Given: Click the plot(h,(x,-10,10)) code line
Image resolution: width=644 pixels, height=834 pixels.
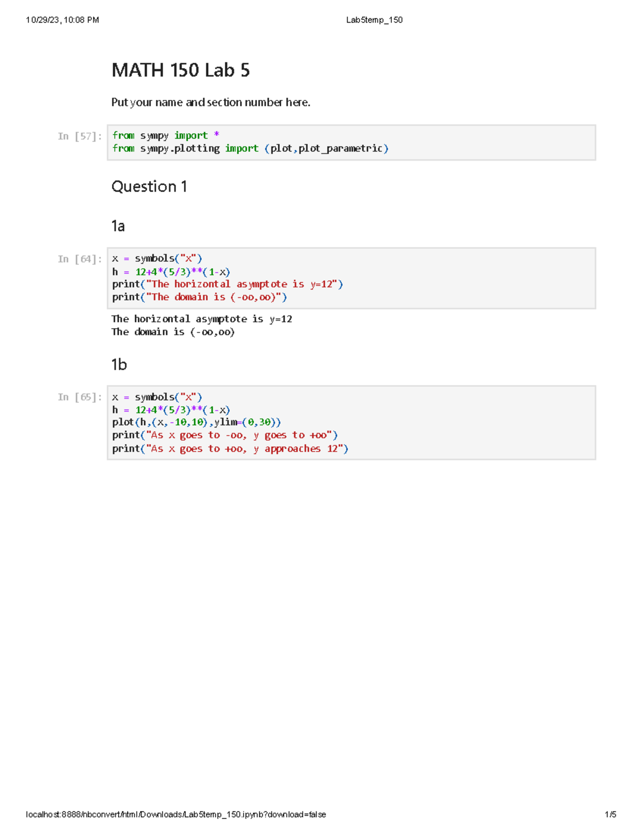Looking at the screenshot, I should (x=196, y=422).
